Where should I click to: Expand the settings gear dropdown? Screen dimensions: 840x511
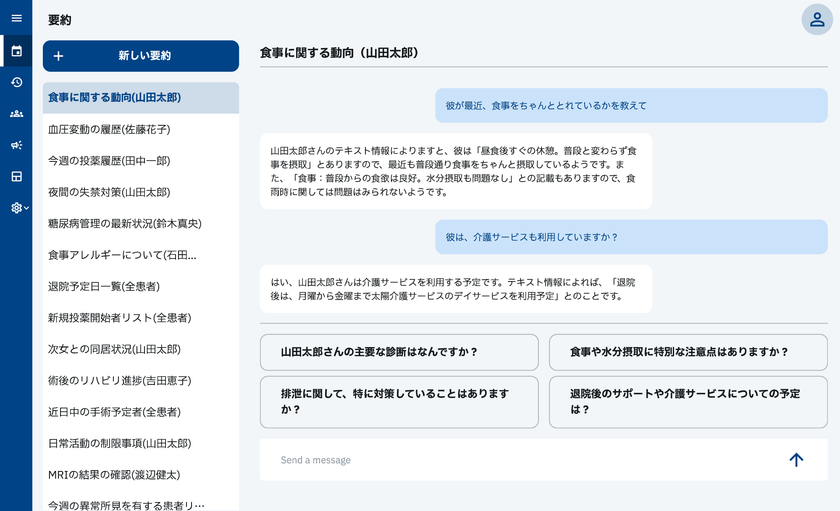(x=18, y=208)
